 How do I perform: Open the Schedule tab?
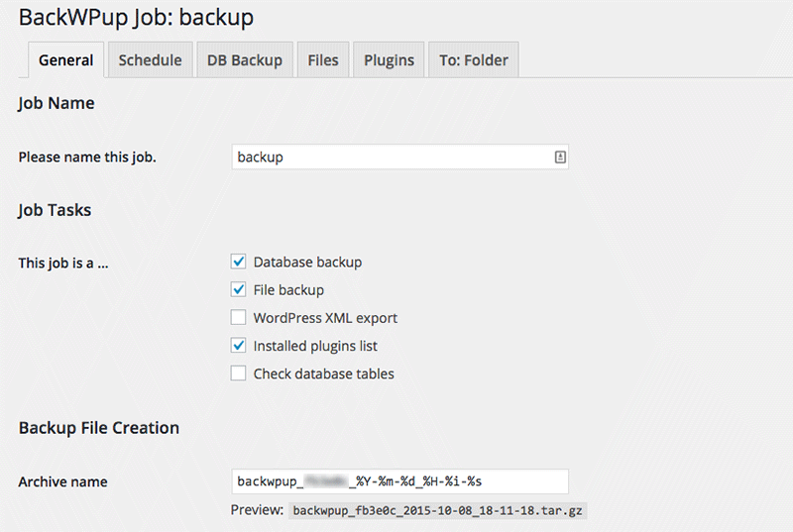pyautogui.click(x=150, y=60)
